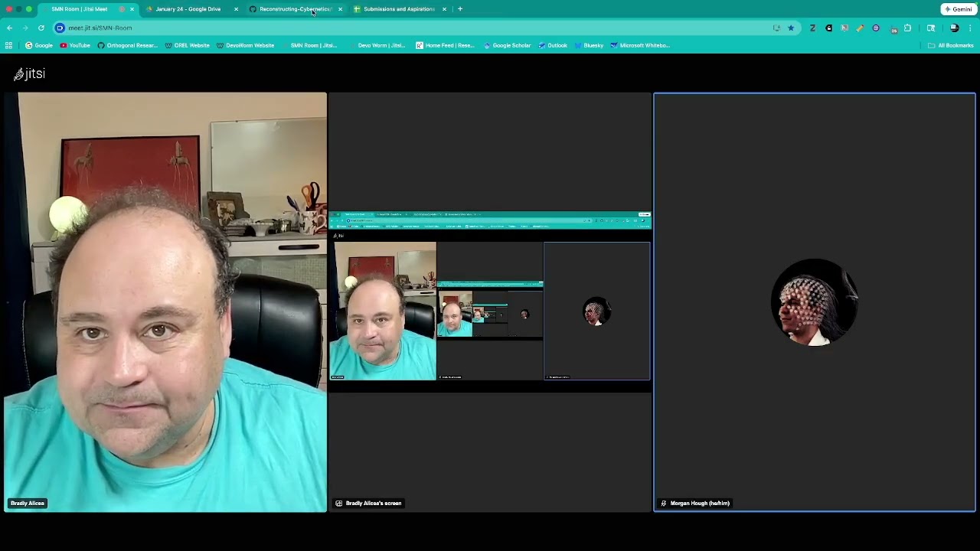Image resolution: width=980 pixels, height=551 pixels.
Task: Open the Microsoft Whiteboard bookmark
Action: click(x=640, y=45)
